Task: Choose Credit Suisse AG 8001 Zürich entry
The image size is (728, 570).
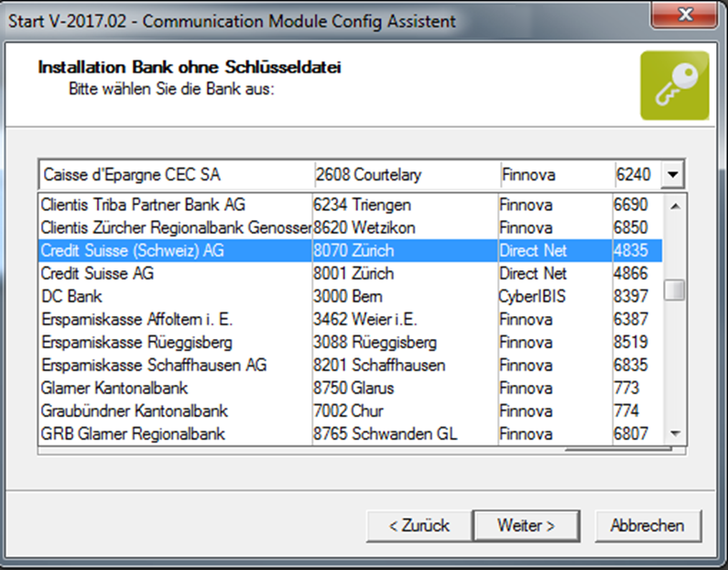Action: [350, 273]
